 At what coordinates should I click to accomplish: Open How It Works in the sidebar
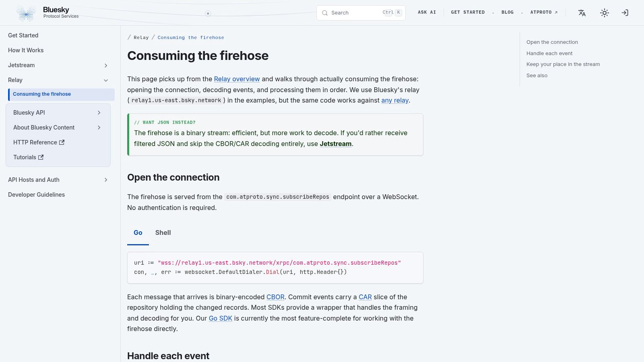[26, 50]
